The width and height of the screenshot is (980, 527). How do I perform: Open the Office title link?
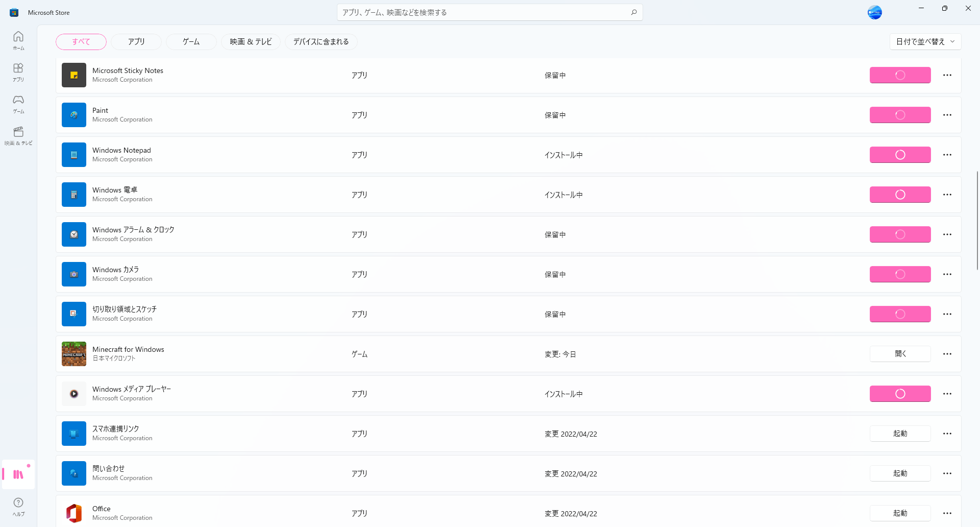point(102,509)
